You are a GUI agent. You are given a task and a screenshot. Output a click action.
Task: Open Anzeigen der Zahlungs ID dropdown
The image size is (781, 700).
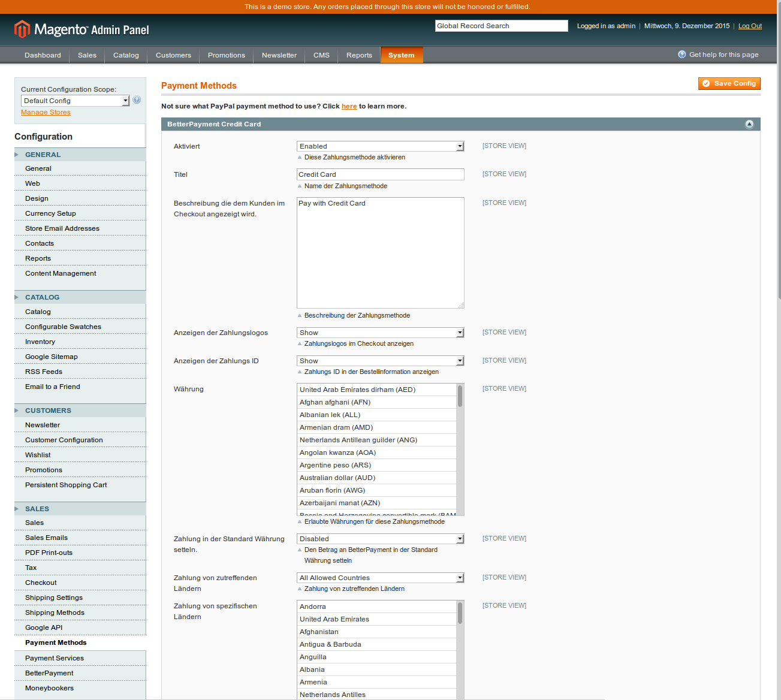381,361
